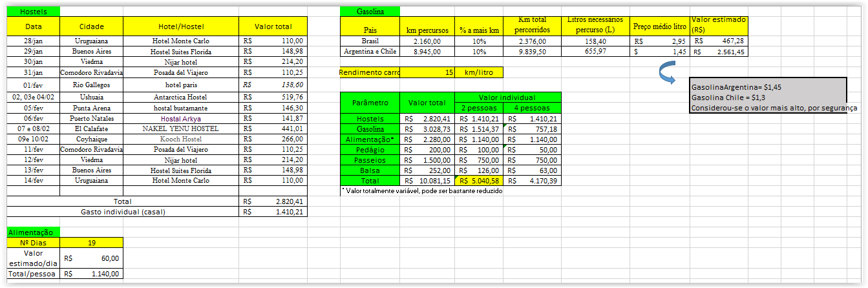Screen dimensions: 868x288
Task: Select the 'Gasto individual (casal)' label cell
Action: (x=123, y=212)
